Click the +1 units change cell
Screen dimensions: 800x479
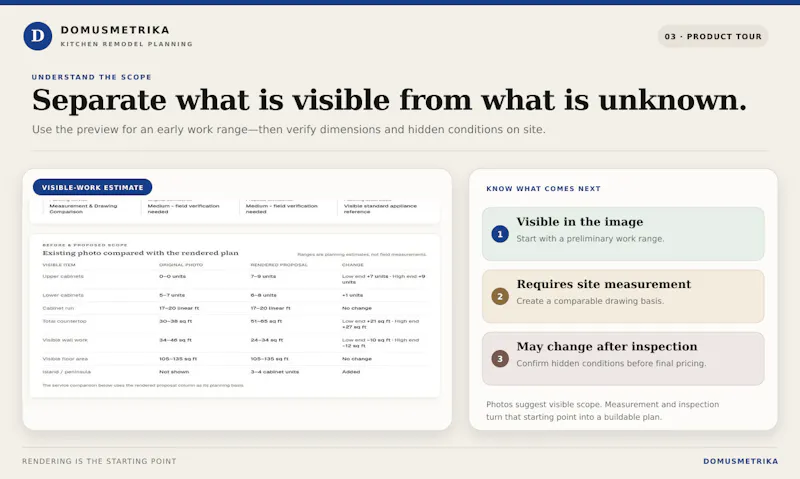pyautogui.click(x=353, y=295)
